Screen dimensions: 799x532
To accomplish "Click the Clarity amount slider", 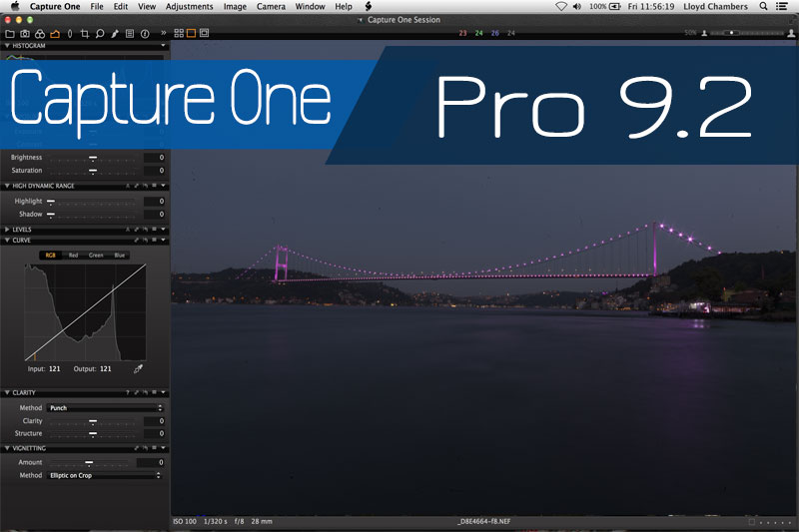I will (93, 421).
